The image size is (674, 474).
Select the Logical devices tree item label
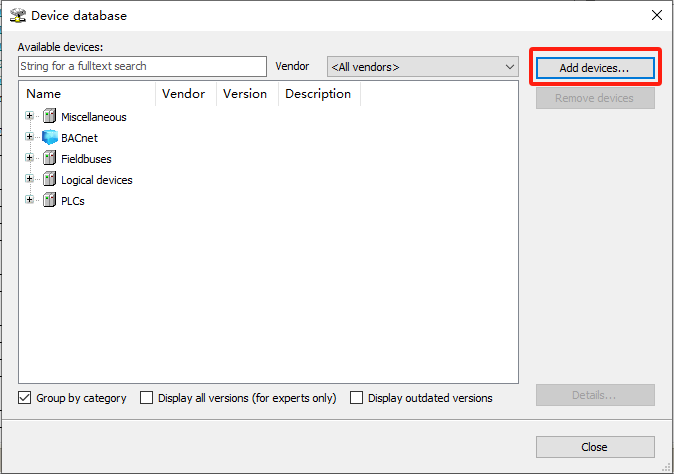(x=97, y=180)
